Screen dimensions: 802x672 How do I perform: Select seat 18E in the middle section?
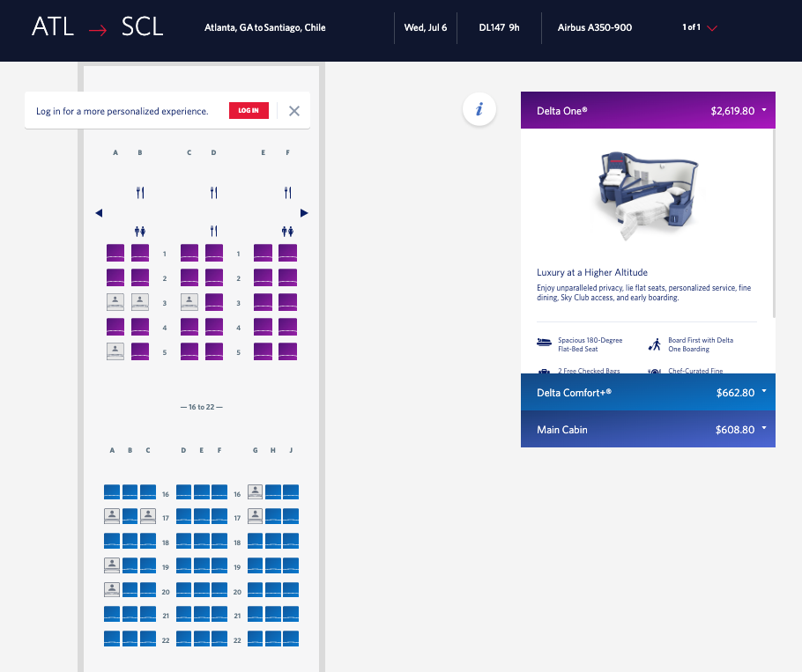tap(202, 541)
